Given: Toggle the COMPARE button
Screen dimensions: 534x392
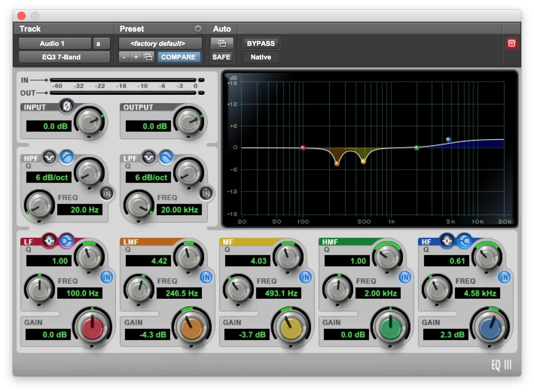Looking at the screenshot, I should pos(179,57).
